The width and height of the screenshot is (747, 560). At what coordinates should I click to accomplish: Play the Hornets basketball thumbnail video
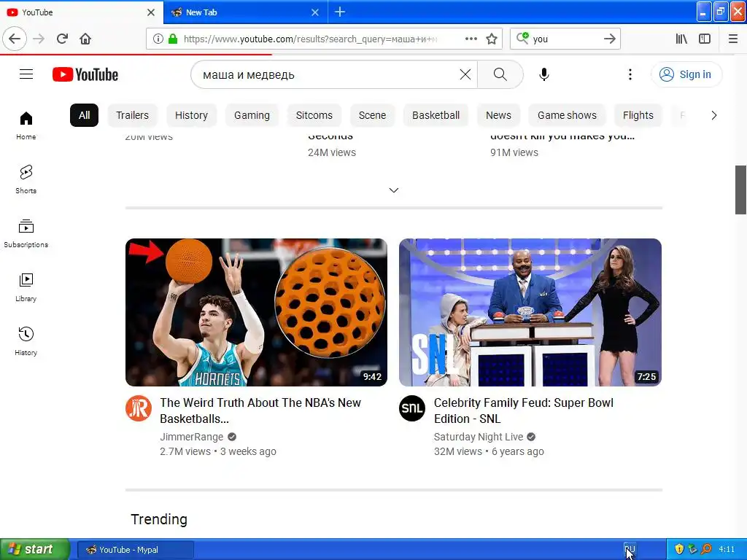(256, 312)
